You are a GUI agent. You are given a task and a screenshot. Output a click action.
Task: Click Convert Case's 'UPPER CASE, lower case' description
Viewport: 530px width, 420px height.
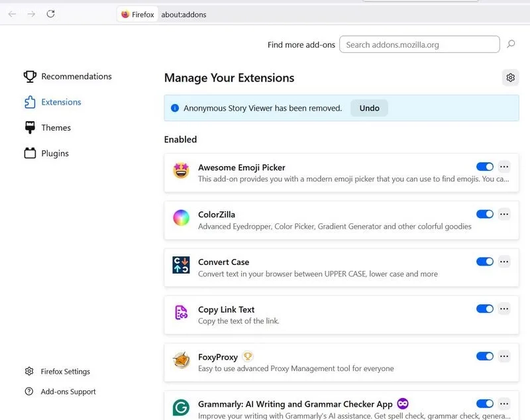[318, 274]
